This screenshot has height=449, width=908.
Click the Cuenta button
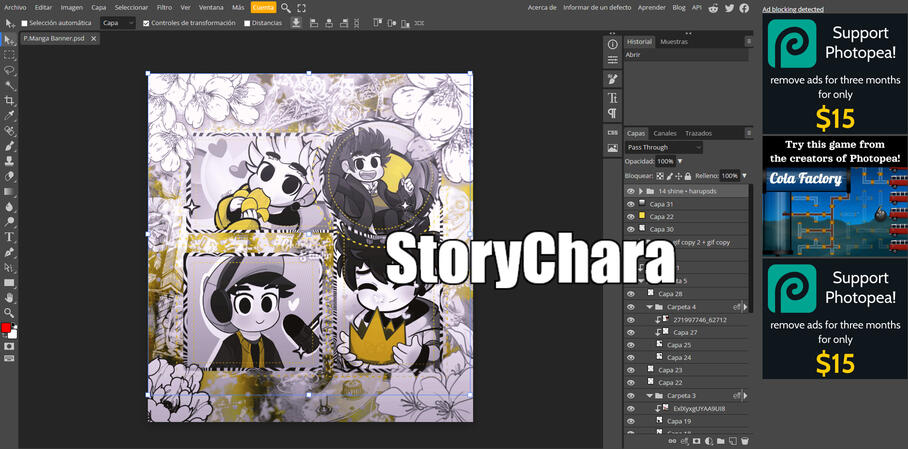[263, 7]
